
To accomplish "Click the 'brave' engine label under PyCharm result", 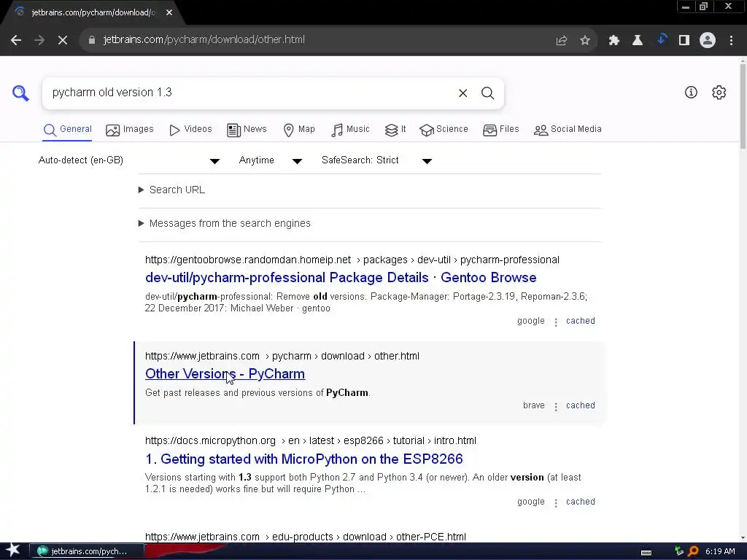I will [x=533, y=405].
